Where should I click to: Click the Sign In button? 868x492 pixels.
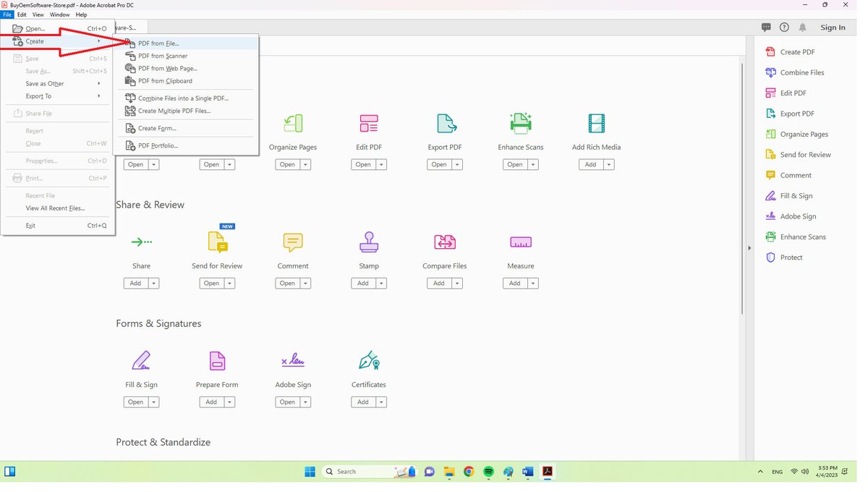(x=833, y=27)
